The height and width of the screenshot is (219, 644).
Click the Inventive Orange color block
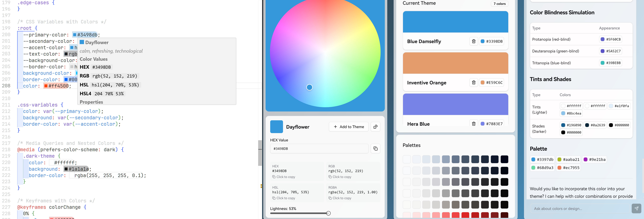455,63
